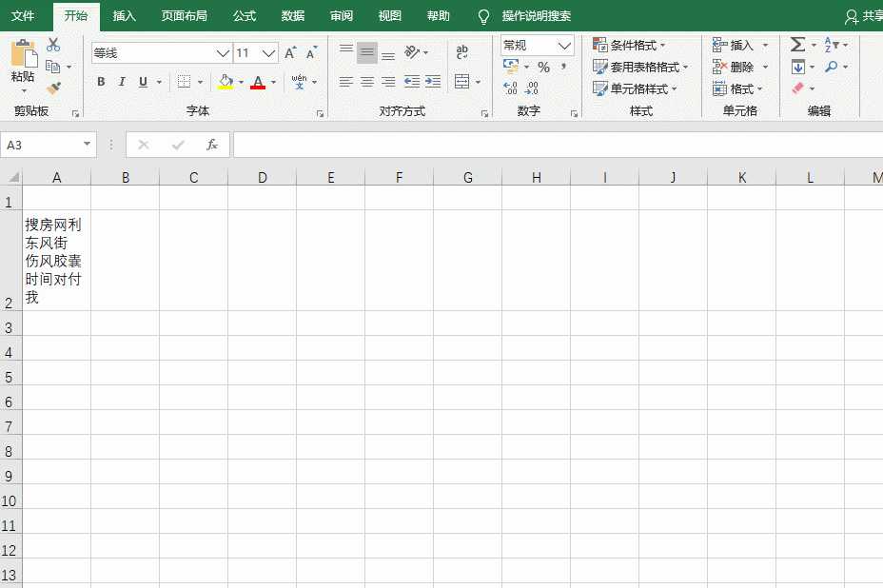Image resolution: width=883 pixels, height=588 pixels.
Task: Open 套用表格格式 format as table
Action: coord(640,67)
